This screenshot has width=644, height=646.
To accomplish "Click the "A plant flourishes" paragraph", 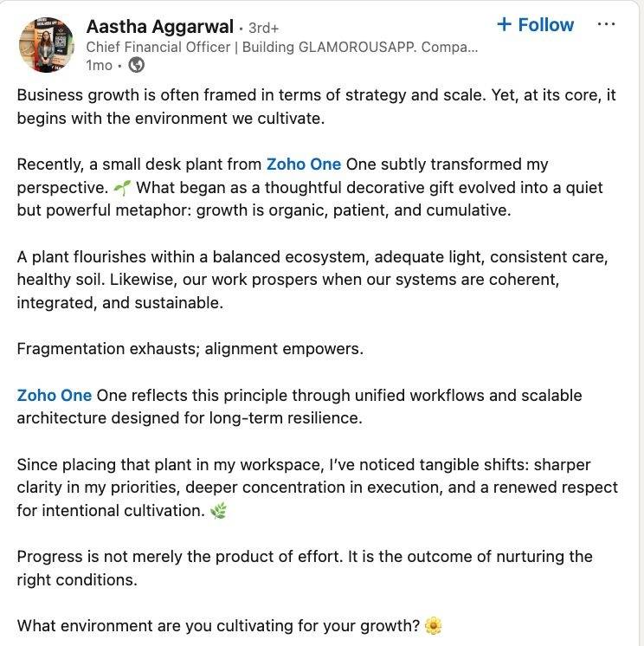I will [x=312, y=280].
